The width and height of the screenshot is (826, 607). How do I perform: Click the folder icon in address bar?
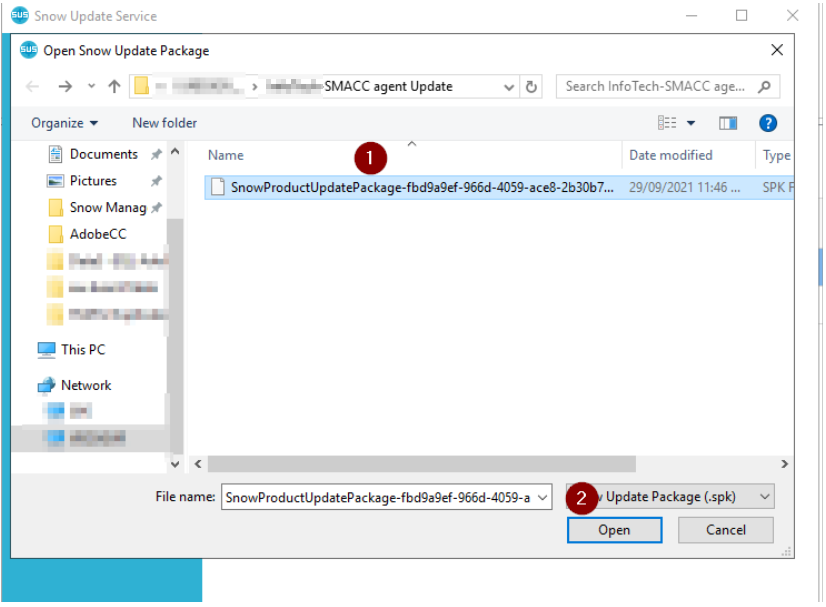[x=141, y=85]
